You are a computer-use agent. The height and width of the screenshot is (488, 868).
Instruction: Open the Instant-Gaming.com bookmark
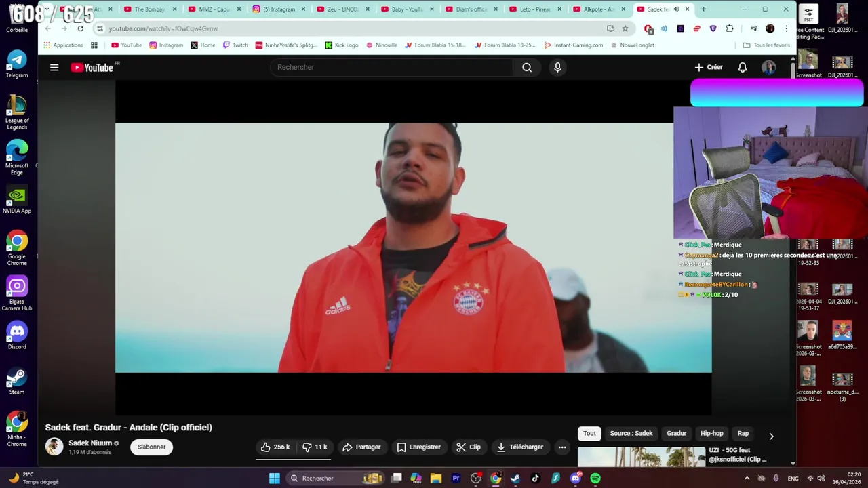click(x=573, y=45)
